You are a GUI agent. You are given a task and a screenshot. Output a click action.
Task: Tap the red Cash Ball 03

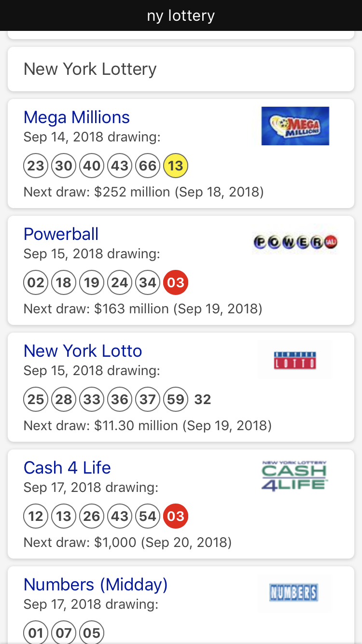(176, 517)
